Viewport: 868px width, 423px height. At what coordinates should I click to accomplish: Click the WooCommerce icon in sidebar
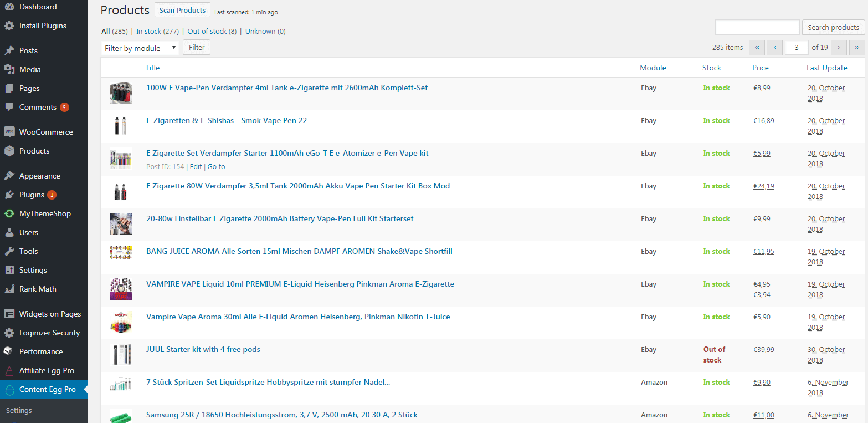(9, 132)
